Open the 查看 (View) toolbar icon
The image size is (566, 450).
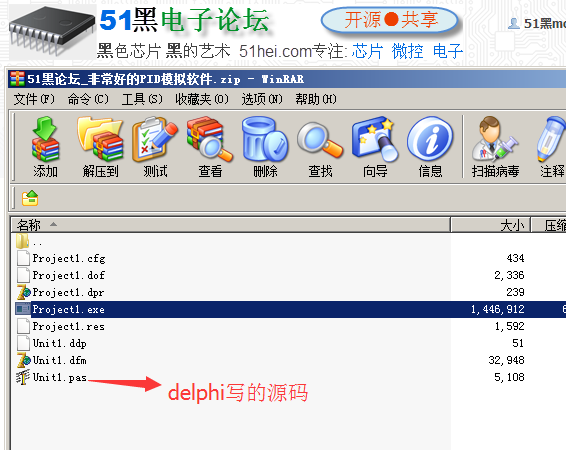pos(210,147)
